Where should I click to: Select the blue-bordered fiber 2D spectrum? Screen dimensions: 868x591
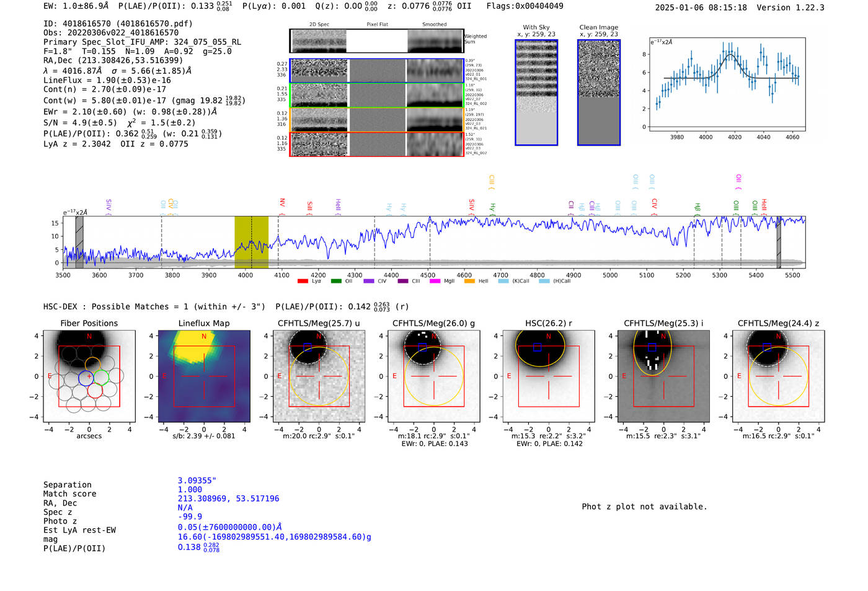376,71
